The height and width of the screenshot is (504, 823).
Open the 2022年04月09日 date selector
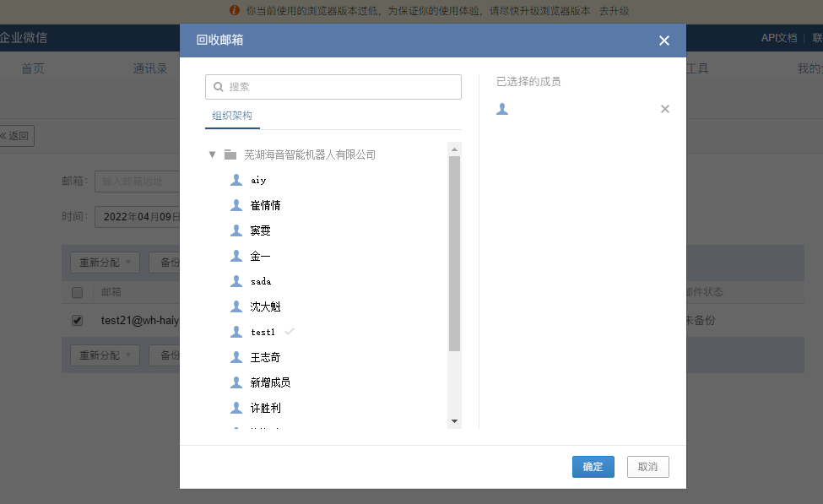[x=141, y=216]
